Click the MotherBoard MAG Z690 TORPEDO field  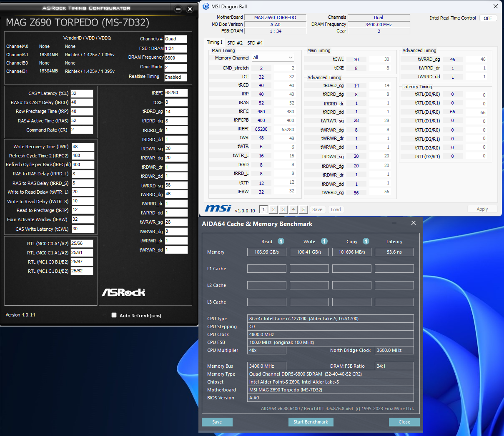click(275, 17)
